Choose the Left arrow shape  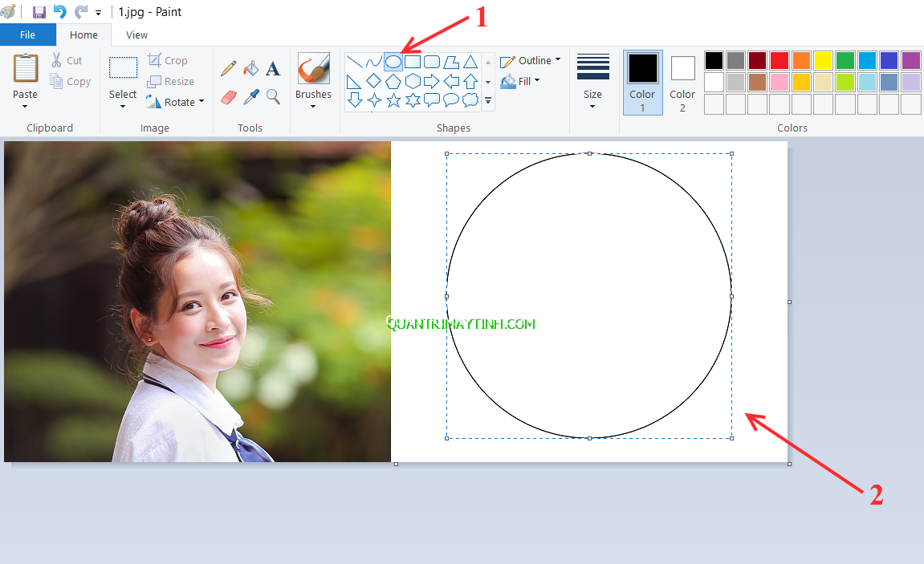pos(451,81)
